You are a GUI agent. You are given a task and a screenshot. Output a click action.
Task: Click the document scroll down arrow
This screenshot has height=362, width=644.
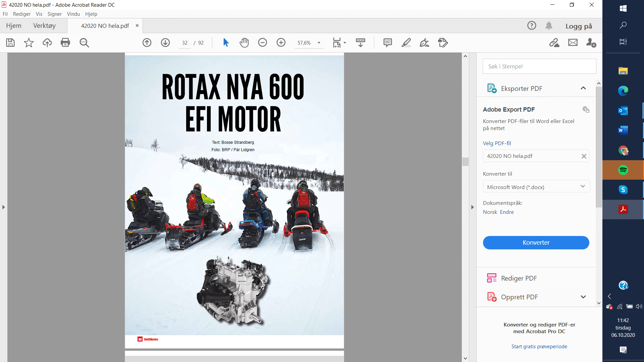click(465, 358)
